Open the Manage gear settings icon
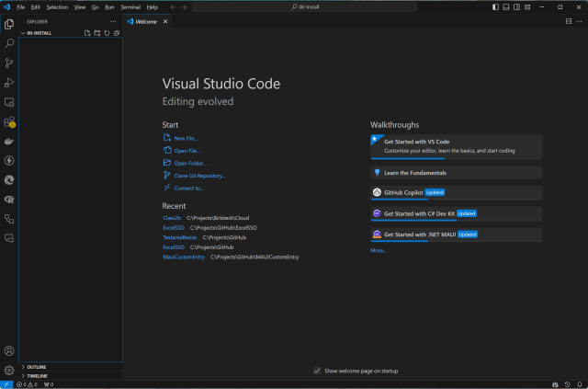Image resolution: width=588 pixels, height=389 pixels. (9, 370)
